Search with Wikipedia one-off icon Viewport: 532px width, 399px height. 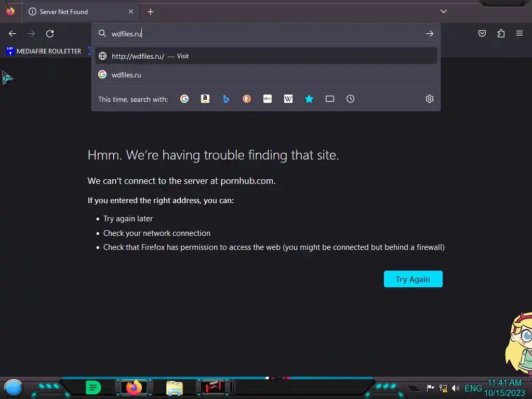click(x=288, y=99)
